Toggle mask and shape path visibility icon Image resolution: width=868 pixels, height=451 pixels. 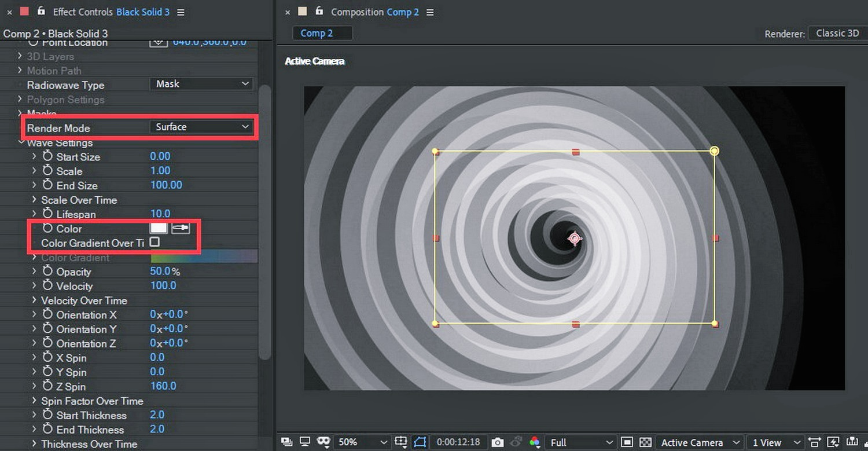420,442
